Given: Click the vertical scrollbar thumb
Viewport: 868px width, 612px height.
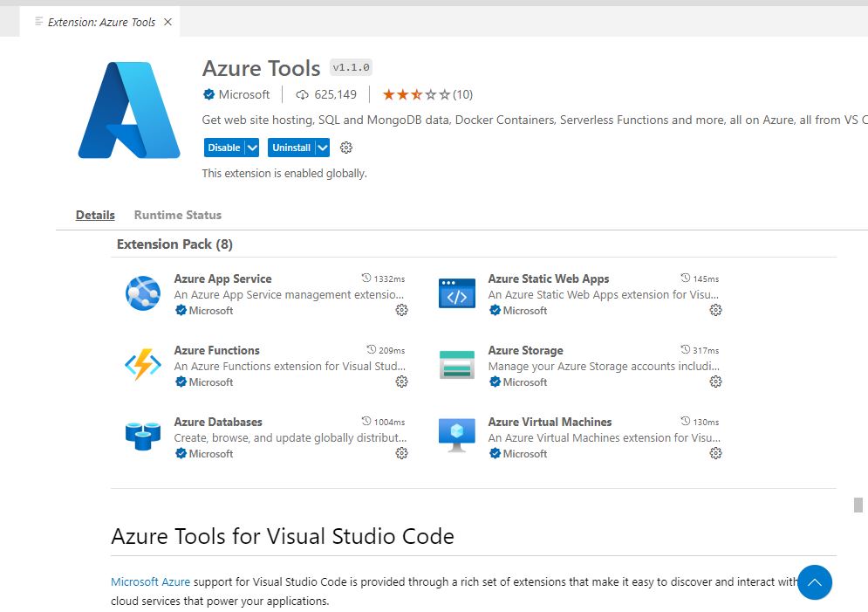Looking at the screenshot, I should pyautogui.click(x=858, y=505).
